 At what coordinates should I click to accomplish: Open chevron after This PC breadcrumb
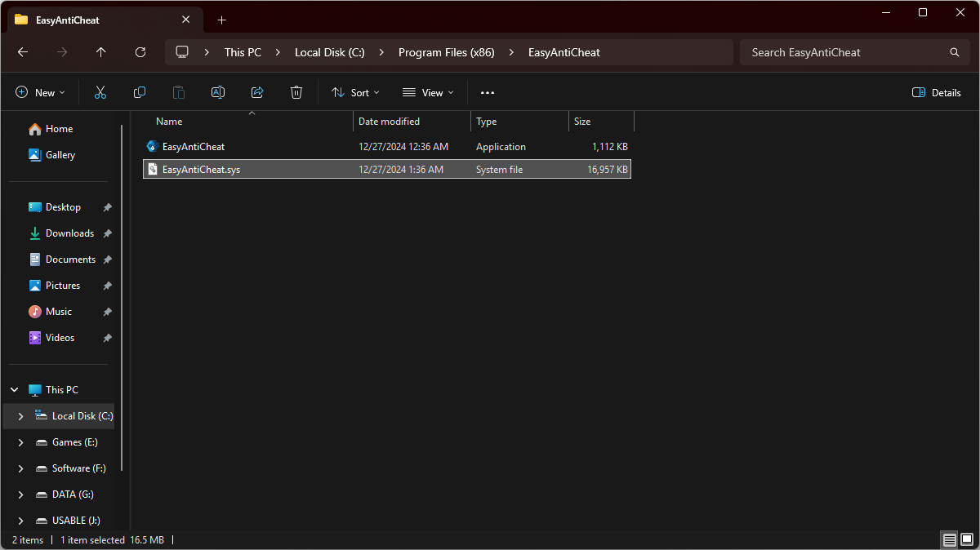point(278,52)
